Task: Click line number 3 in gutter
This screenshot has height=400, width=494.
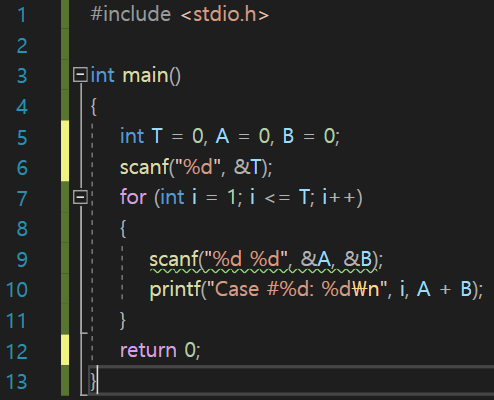Action: coord(22,76)
